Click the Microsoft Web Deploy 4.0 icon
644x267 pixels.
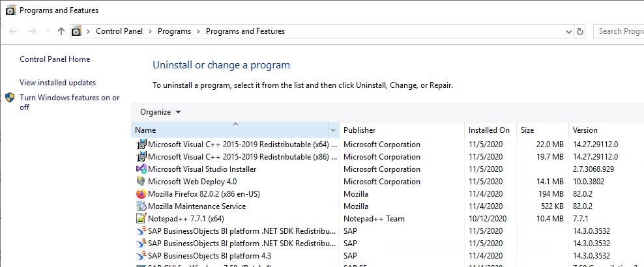[141, 182]
